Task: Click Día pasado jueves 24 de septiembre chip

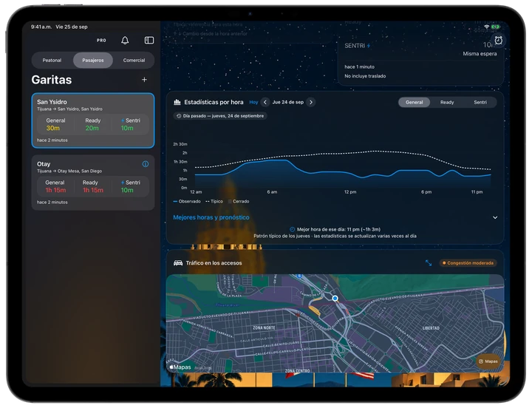Action: click(x=220, y=116)
